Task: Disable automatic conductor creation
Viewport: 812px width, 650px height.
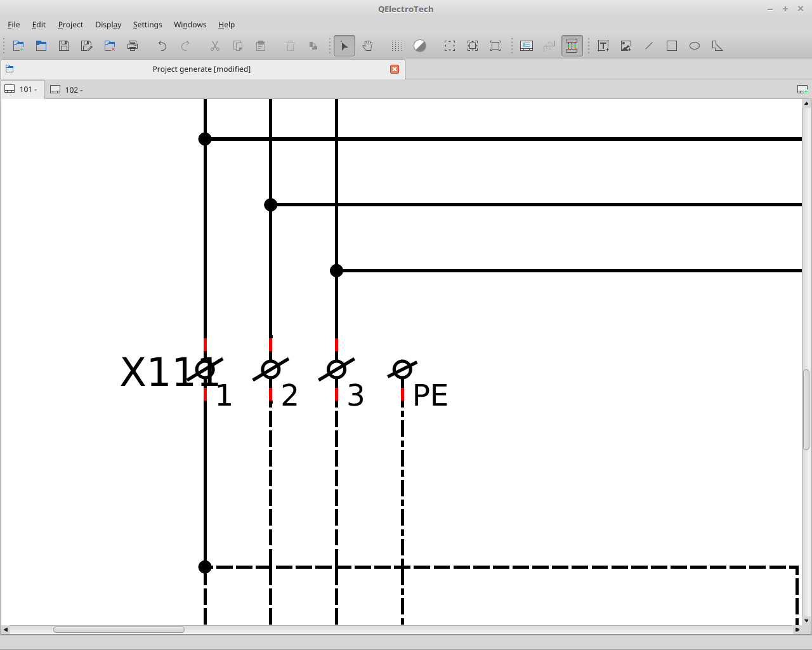Action: (572, 46)
